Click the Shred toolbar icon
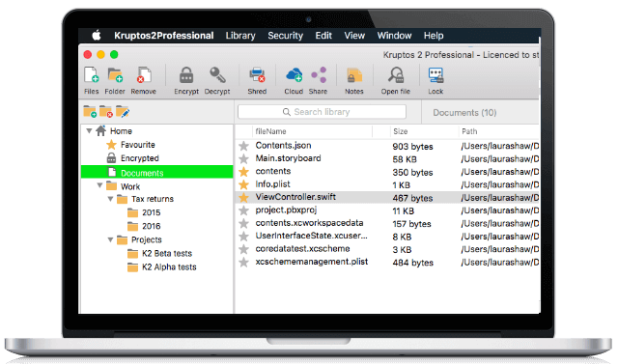Screen dimensions: 618x364 coord(257,75)
